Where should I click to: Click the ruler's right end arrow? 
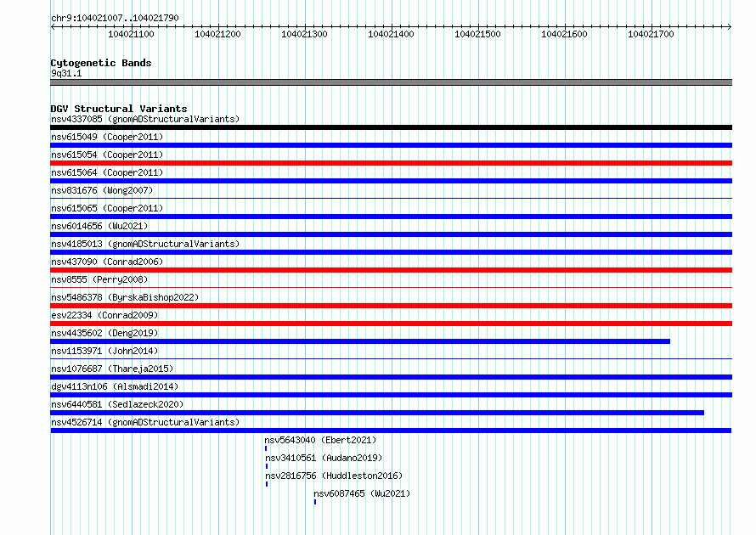coord(730,27)
